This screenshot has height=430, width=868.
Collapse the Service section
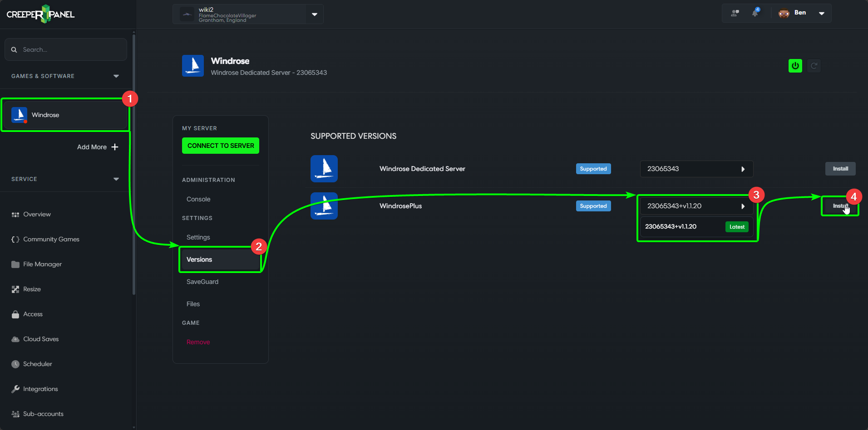tap(116, 179)
